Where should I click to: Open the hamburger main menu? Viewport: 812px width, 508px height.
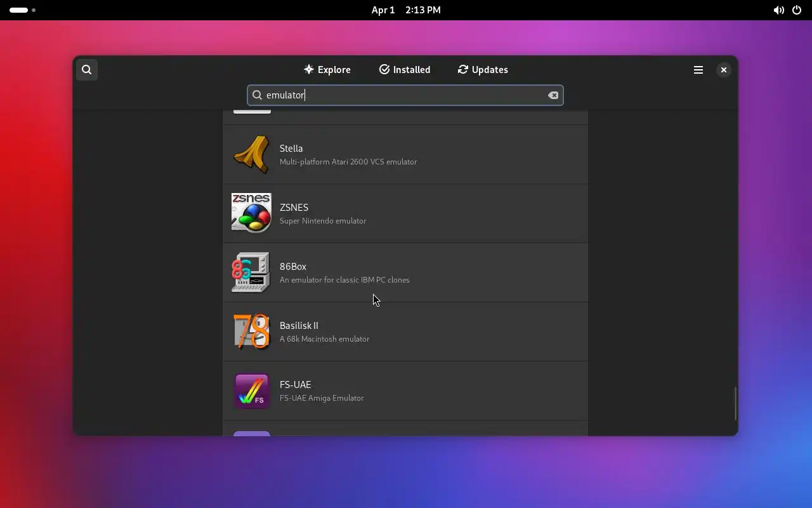click(698, 70)
